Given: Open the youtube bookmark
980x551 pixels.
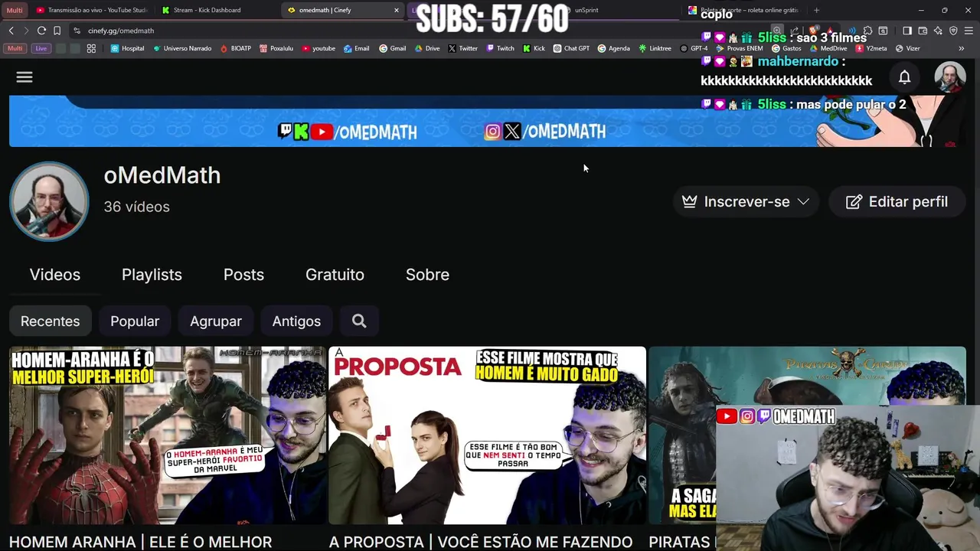Looking at the screenshot, I should pos(318,48).
